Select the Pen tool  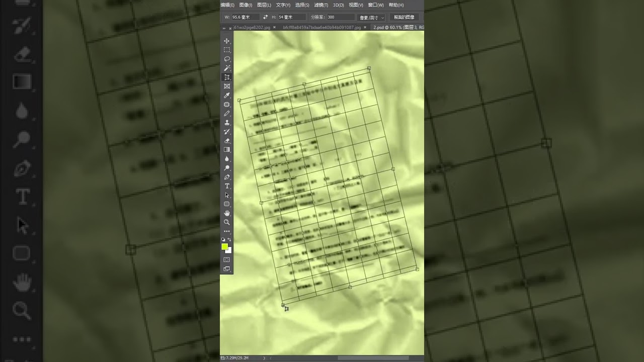[x=227, y=177]
